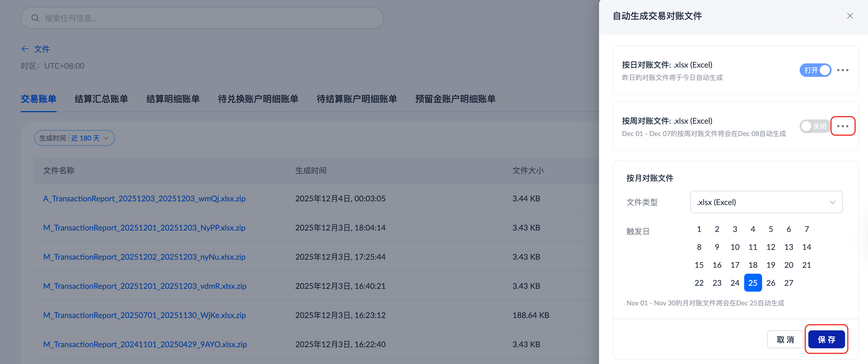Close the 自动生成交易对账文件 panel

(x=850, y=16)
